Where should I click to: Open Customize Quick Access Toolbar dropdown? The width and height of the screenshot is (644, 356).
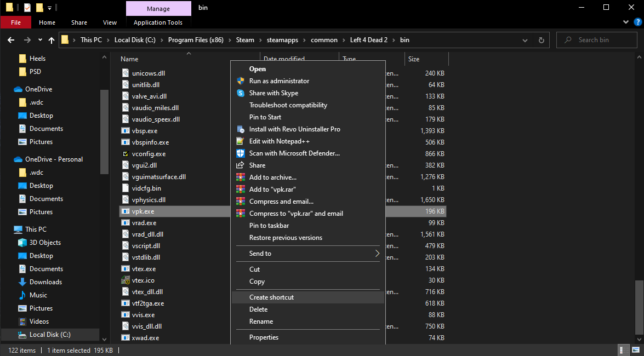pyautogui.click(x=50, y=7)
